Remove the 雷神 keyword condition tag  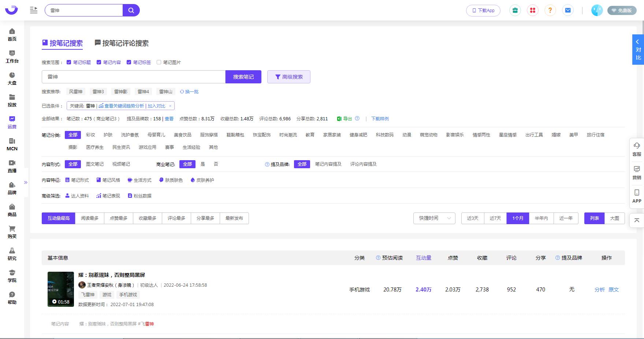pyautogui.click(x=170, y=106)
